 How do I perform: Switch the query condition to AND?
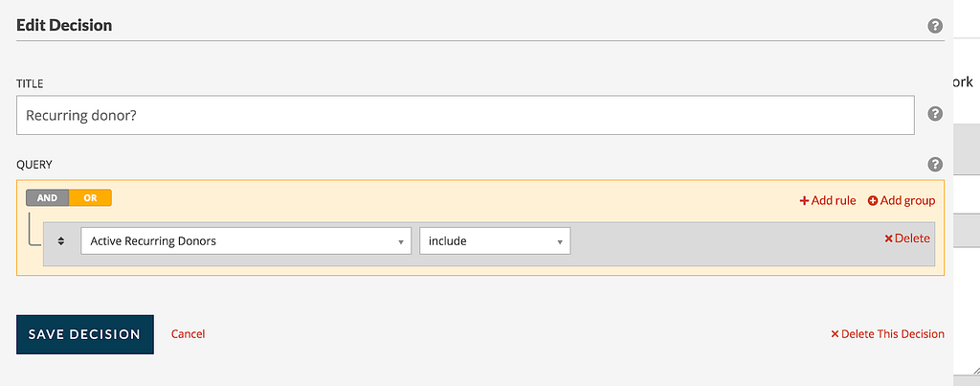pos(47,198)
